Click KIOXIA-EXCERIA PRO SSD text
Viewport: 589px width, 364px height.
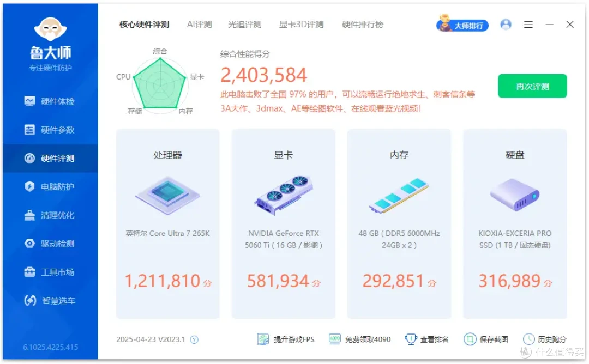pyautogui.click(x=515, y=239)
